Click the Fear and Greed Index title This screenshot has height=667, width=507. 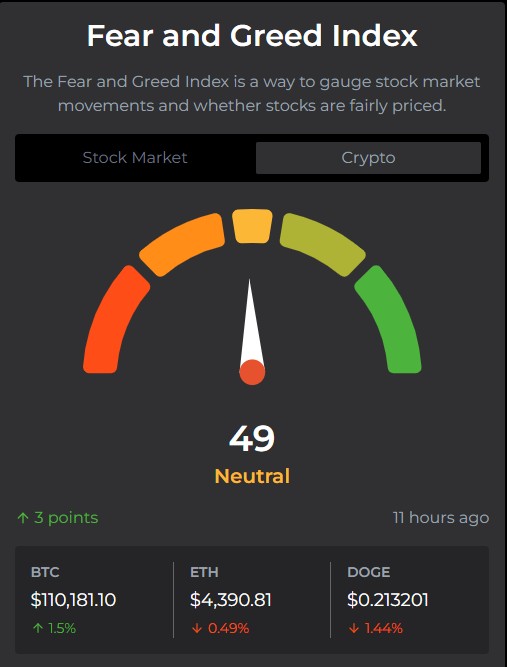click(x=252, y=36)
